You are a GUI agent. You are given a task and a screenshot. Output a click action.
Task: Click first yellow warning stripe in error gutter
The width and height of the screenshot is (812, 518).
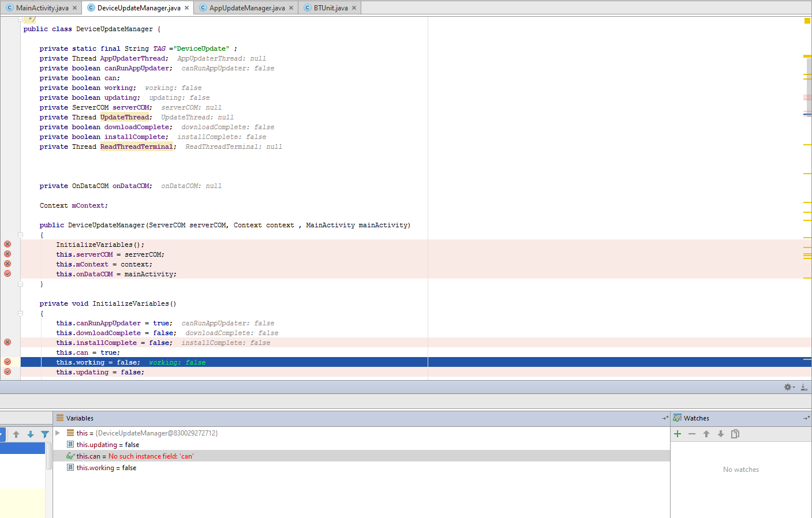807,56
